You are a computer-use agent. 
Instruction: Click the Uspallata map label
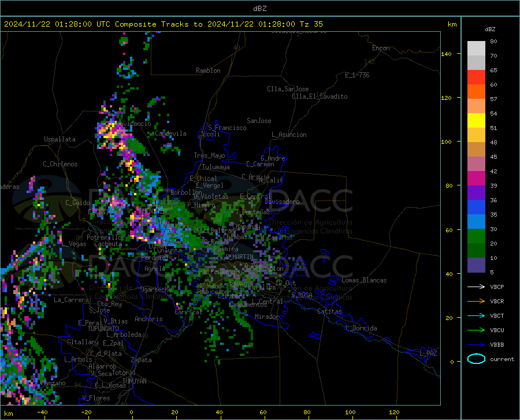[60, 139]
